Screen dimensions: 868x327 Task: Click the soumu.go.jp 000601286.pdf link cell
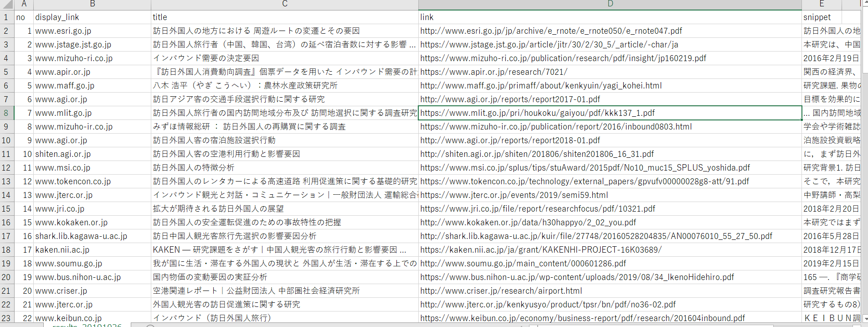pyautogui.click(x=610, y=264)
